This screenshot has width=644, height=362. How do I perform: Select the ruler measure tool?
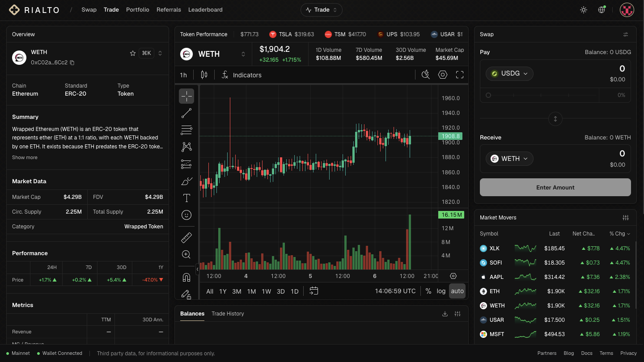click(186, 237)
